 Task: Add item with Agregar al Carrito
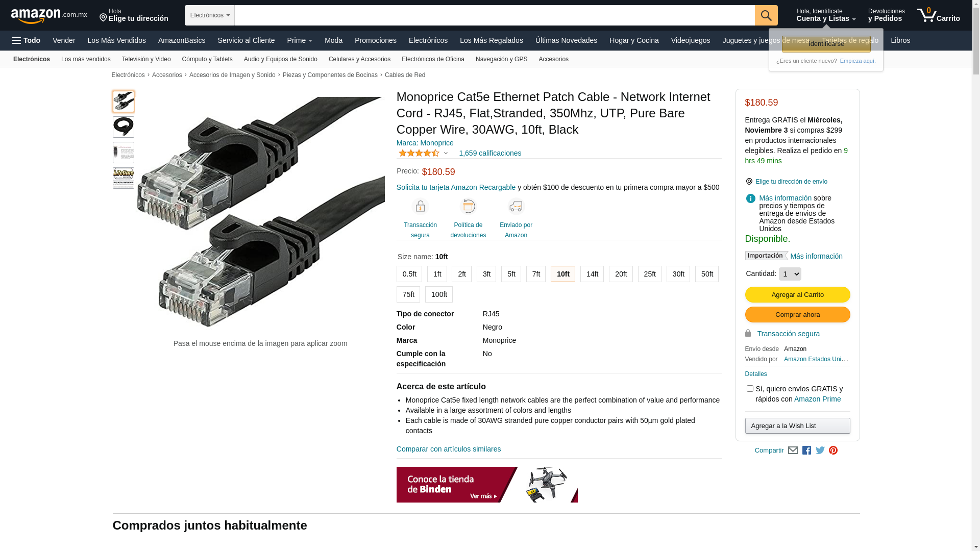[798, 294]
